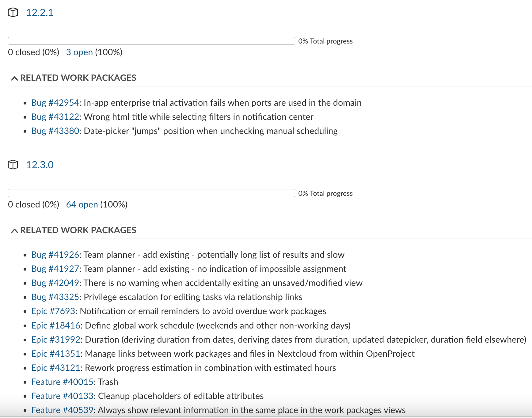Click the package icon next to version 12.3.0
532x418 pixels.
[x=13, y=165]
